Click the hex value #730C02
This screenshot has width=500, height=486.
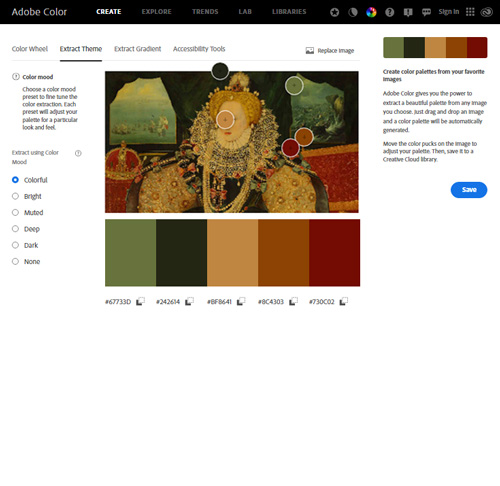(322, 302)
